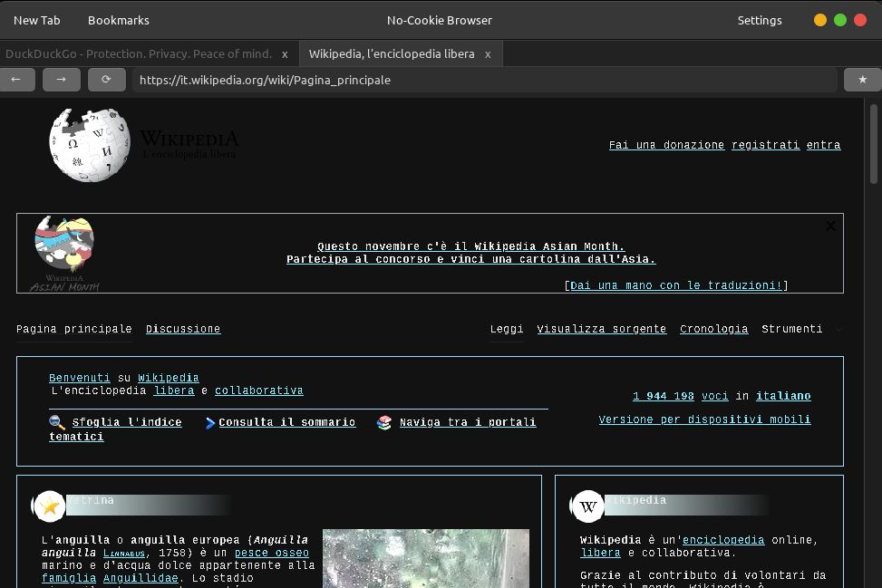Reload the current page
Viewport: 882px width, 588px height.
pos(106,80)
